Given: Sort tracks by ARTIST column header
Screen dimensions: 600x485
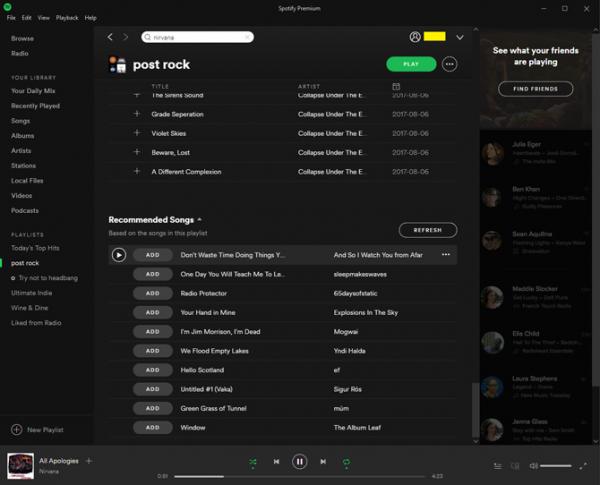Looking at the screenshot, I should tap(309, 87).
